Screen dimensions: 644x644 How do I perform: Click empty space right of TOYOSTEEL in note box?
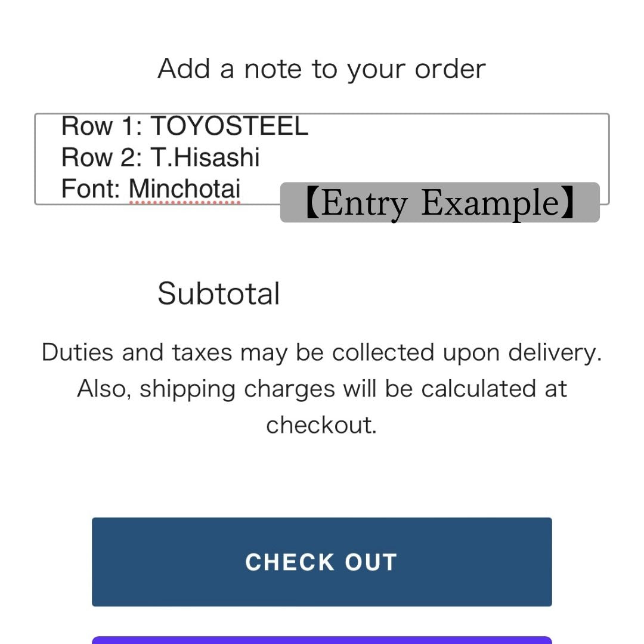(459, 128)
